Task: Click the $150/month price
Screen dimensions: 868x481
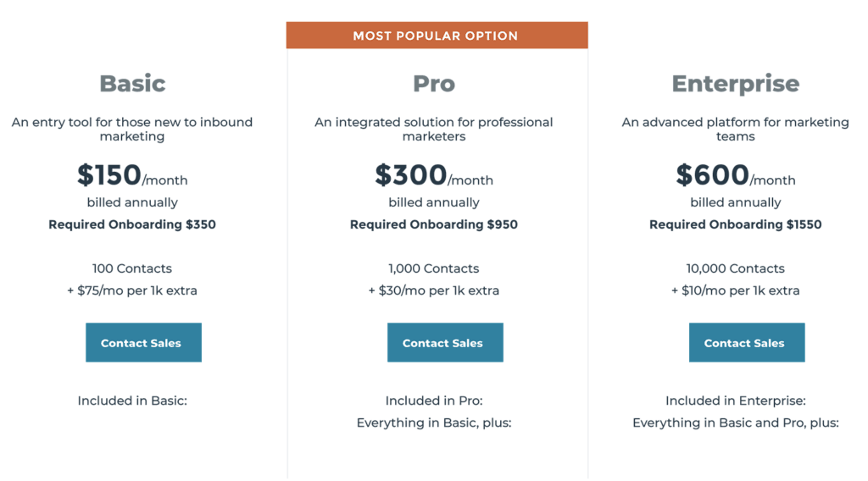Action: tap(132, 176)
